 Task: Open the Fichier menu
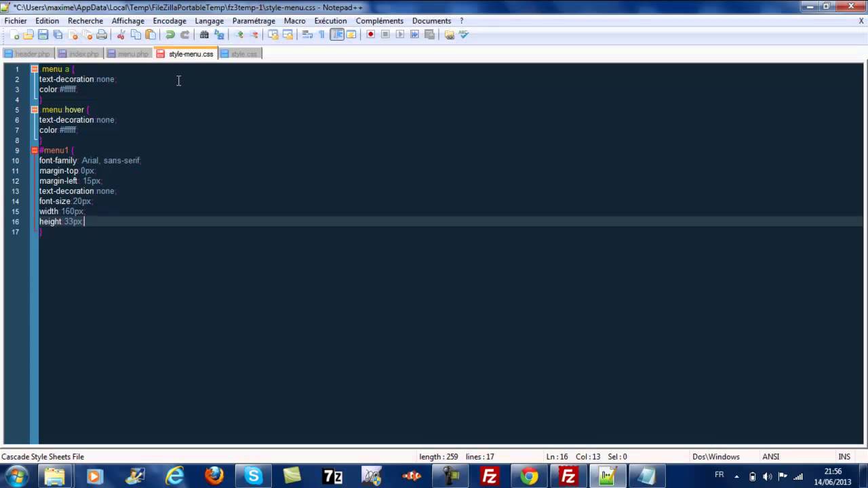16,21
